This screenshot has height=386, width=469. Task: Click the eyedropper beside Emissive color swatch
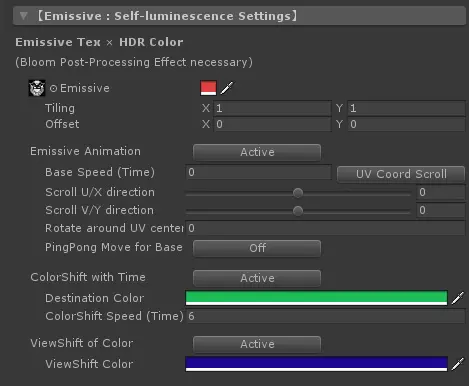tap(227, 88)
